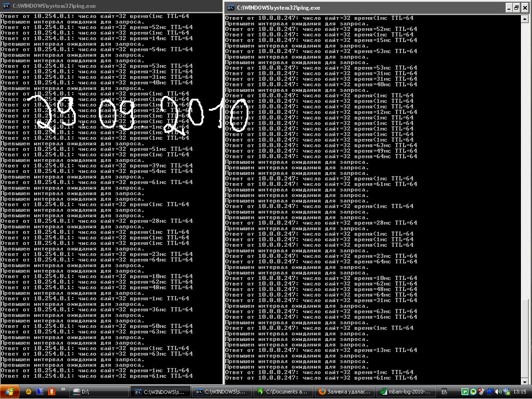Click the 'время=28мс' reply line in right window
This screenshot has height=399, width=532.
pyautogui.click(x=321, y=223)
